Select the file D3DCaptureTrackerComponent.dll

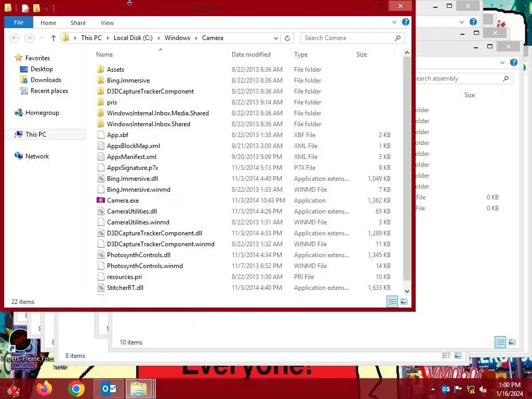click(154, 233)
